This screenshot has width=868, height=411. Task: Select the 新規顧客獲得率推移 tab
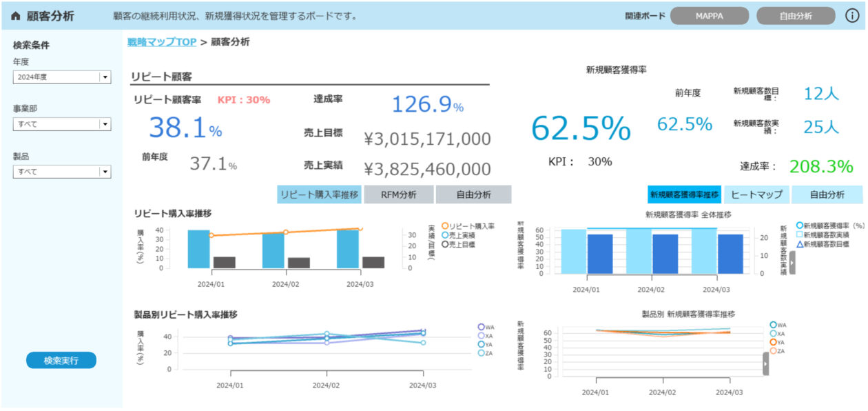tap(685, 194)
